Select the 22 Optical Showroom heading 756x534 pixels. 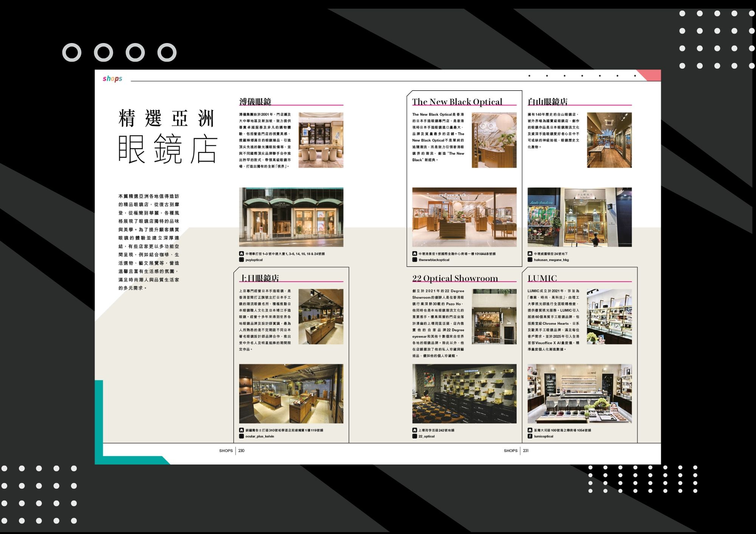pyautogui.click(x=455, y=278)
